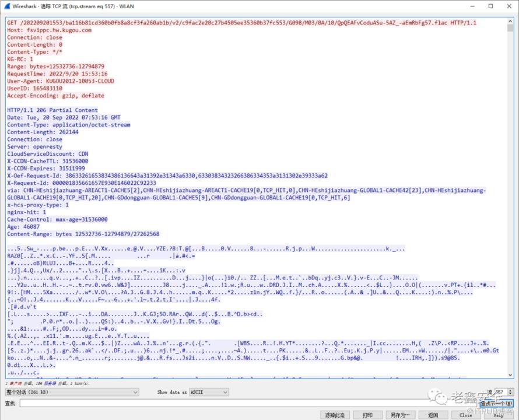
Task: Click the 'Content-Range: bytes 12532736-12794879/27262568' line
Action: point(83,234)
